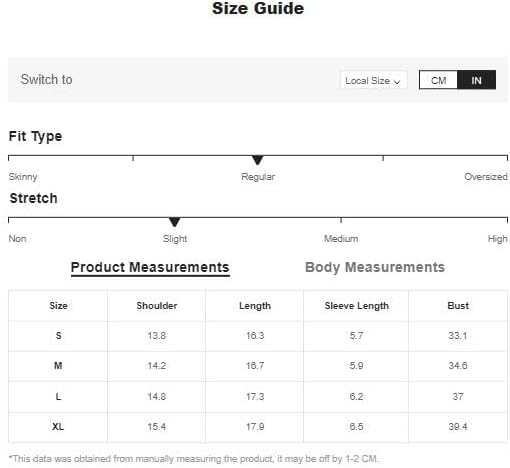Select the XL size row
510x468 pixels.
tap(258, 427)
